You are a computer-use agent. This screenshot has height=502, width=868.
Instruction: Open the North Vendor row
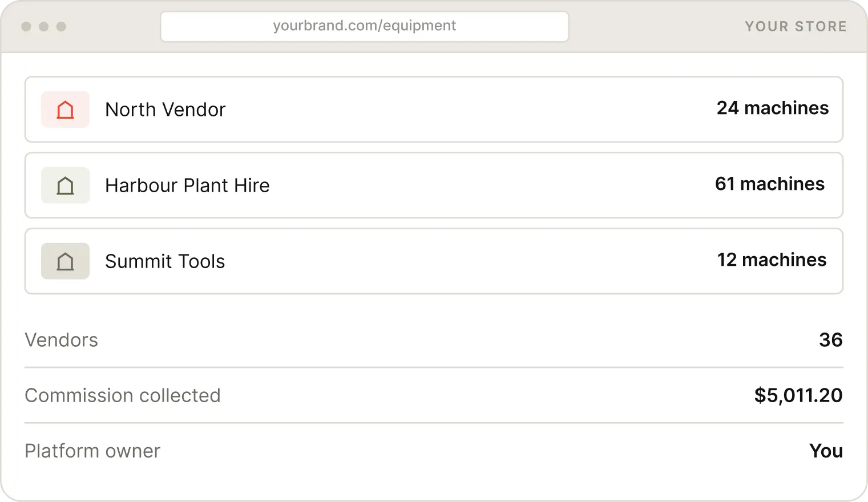(434, 110)
